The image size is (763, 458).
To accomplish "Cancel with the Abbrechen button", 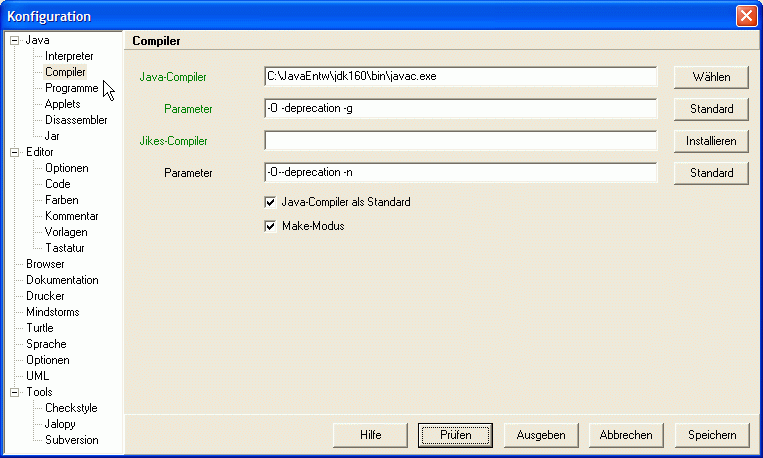I will tap(626, 435).
